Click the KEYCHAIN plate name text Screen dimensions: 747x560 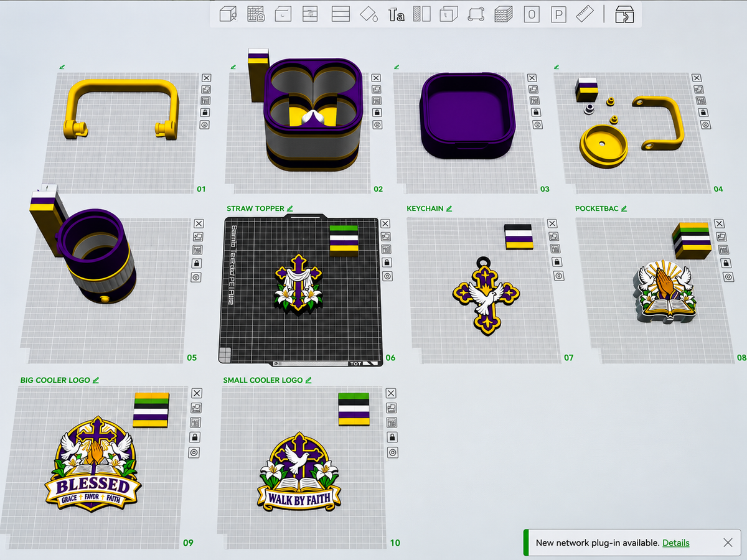click(x=425, y=208)
